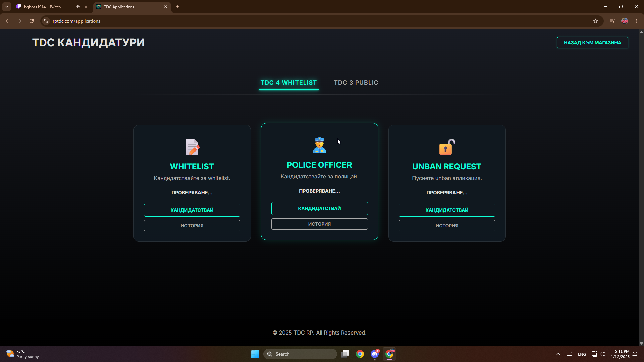The width and height of the screenshot is (644, 362).
Task: Click the whitelist document pencil icon
Action: coord(192,147)
